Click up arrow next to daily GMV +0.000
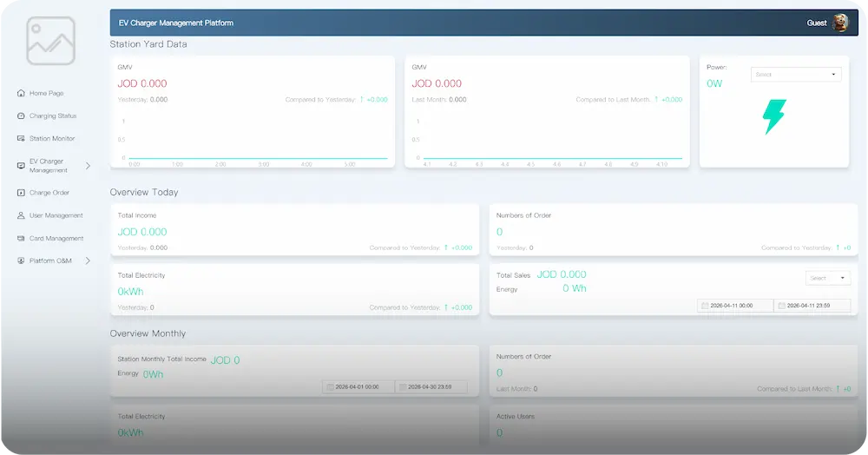Viewport: 868px width, 455px height. pyautogui.click(x=361, y=100)
